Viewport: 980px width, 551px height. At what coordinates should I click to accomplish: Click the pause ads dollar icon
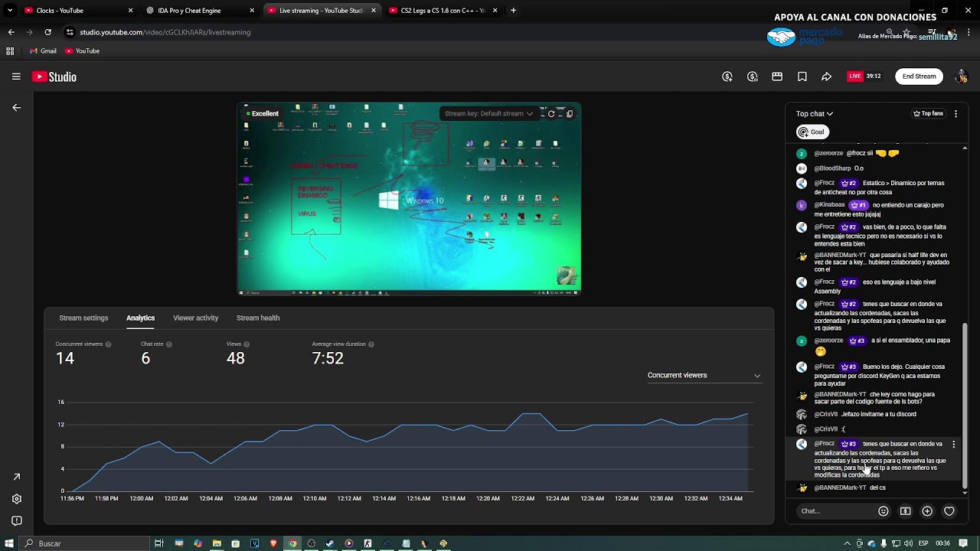[x=753, y=77]
